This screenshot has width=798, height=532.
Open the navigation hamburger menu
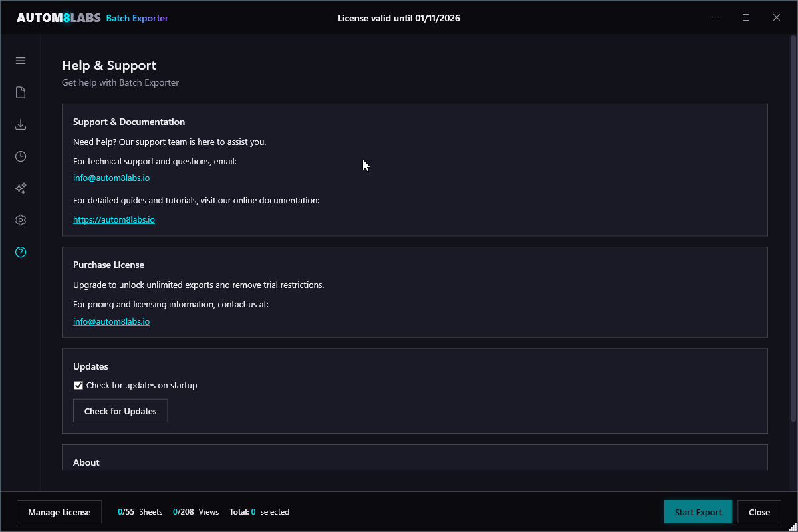[20, 60]
